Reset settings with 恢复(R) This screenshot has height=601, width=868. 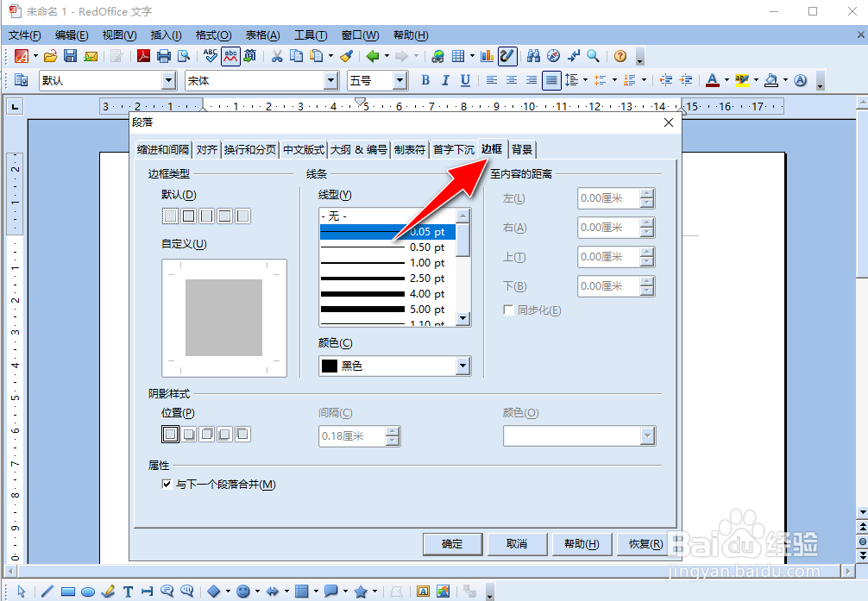click(x=646, y=544)
